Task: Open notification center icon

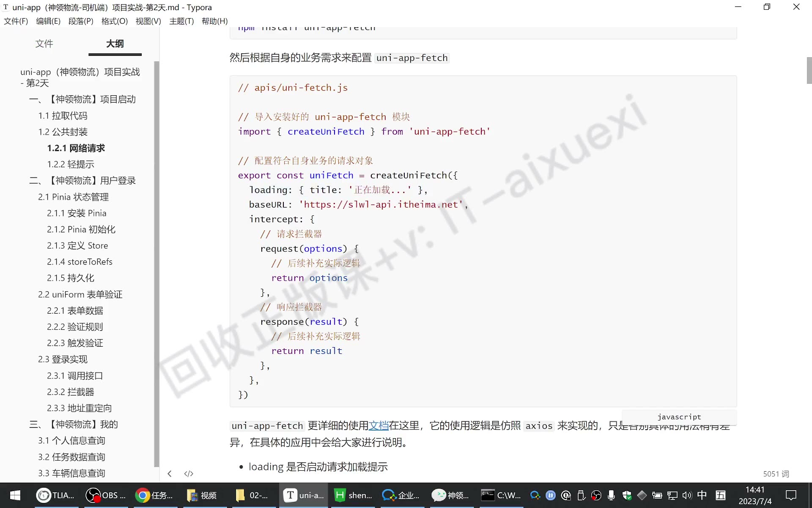Action: tap(791, 495)
